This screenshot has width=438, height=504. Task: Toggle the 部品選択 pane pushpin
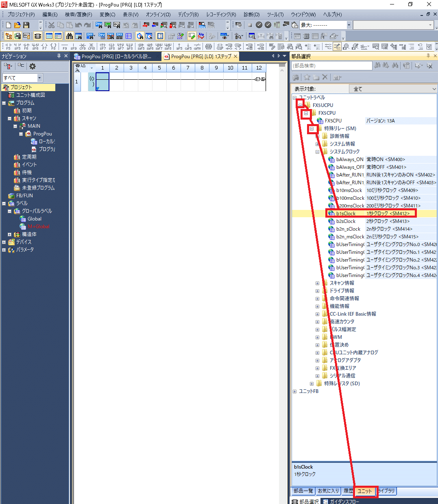coord(427,56)
